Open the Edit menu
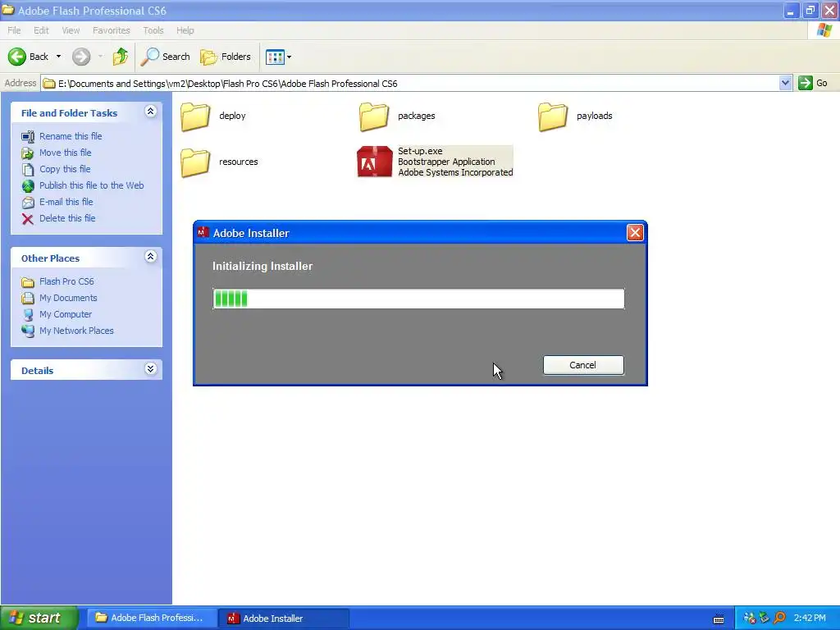Viewport: 840px width, 630px height. tap(41, 30)
